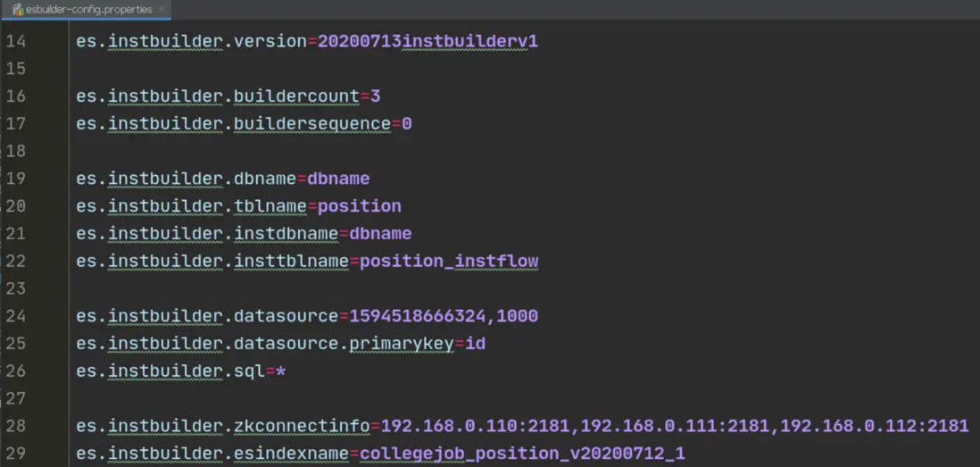Viewport: 980px width, 467px height.
Task: Click the asterisk value of the sql property
Action: (280, 371)
